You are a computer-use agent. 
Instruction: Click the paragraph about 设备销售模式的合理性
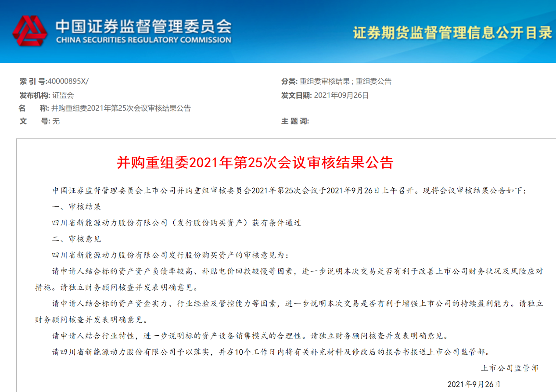coord(250,336)
